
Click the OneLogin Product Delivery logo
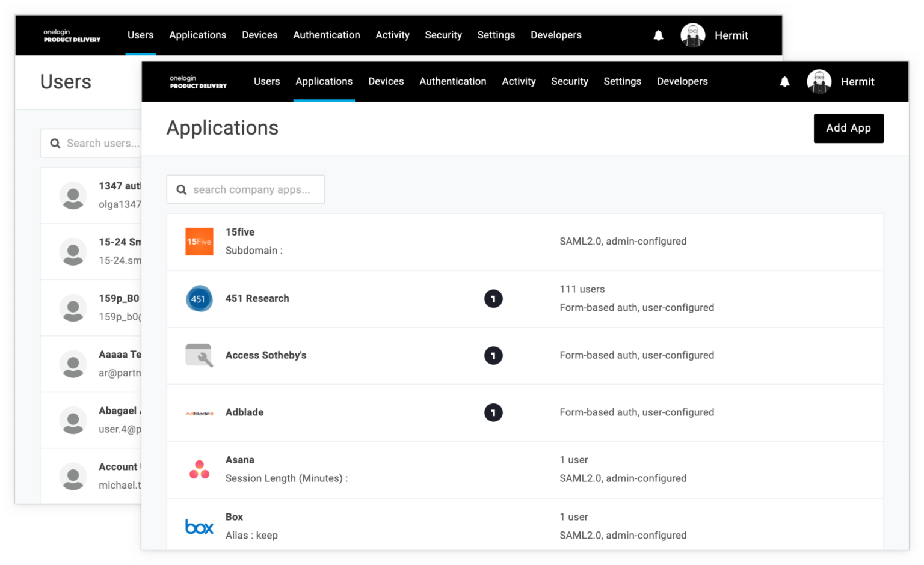pos(199,81)
